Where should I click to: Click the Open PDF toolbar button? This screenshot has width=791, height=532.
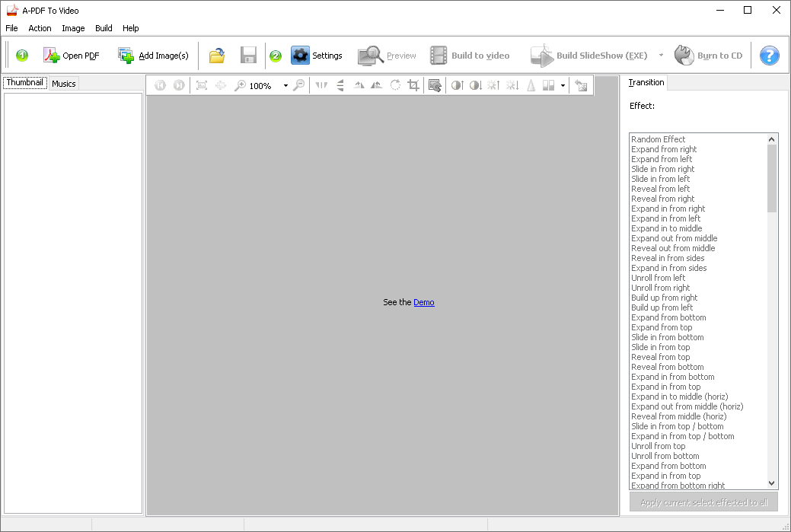71,56
